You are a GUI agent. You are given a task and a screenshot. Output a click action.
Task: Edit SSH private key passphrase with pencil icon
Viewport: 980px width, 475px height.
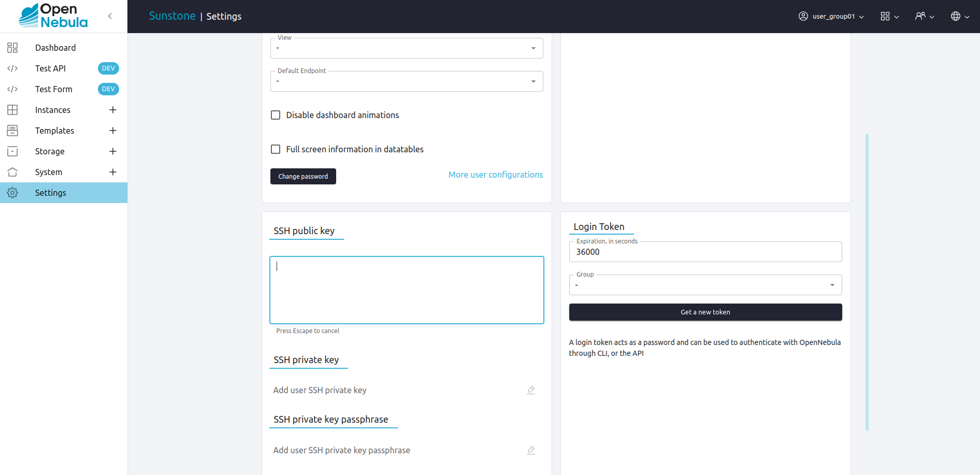(x=531, y=450)
